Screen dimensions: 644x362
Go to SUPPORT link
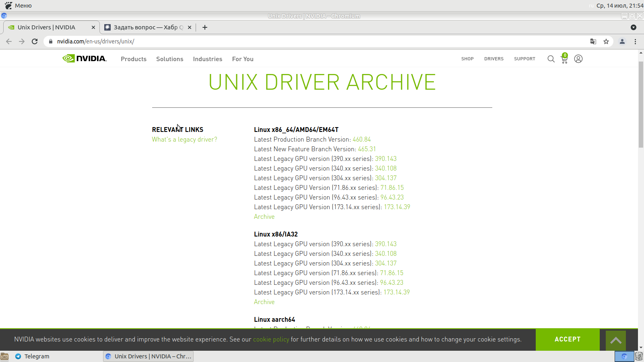pos(524,59)
